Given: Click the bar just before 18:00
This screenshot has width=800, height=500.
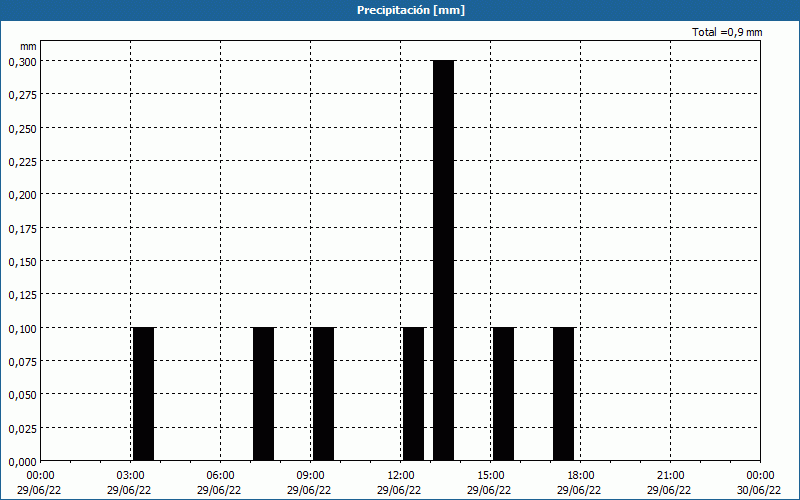Looking at the screenshot, I should pos(563,394).
